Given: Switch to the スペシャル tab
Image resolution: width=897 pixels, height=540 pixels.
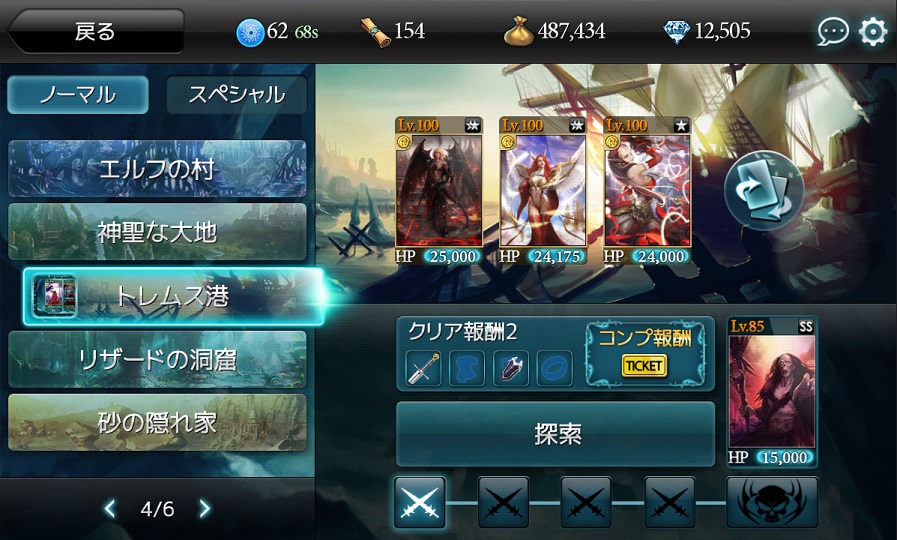Looking at the screenshot, I should tap(236, 94).
